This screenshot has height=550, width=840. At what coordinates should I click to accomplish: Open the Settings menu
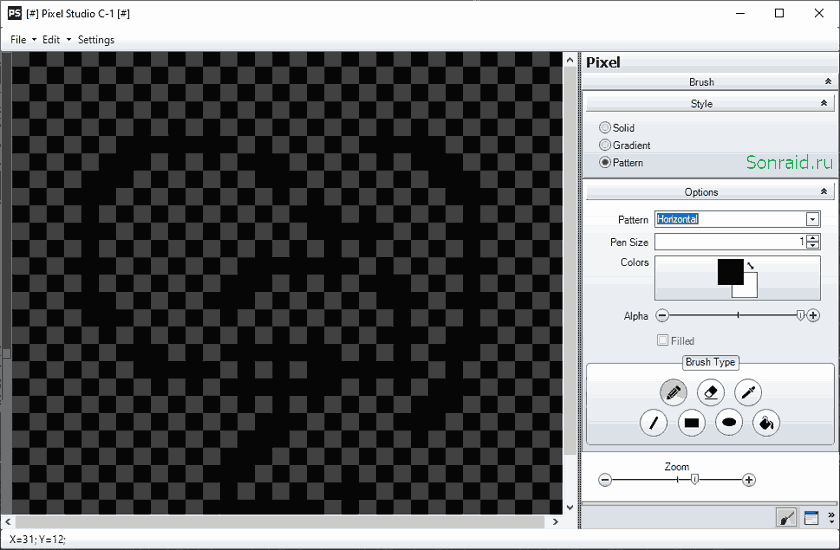tap(96, 40)
